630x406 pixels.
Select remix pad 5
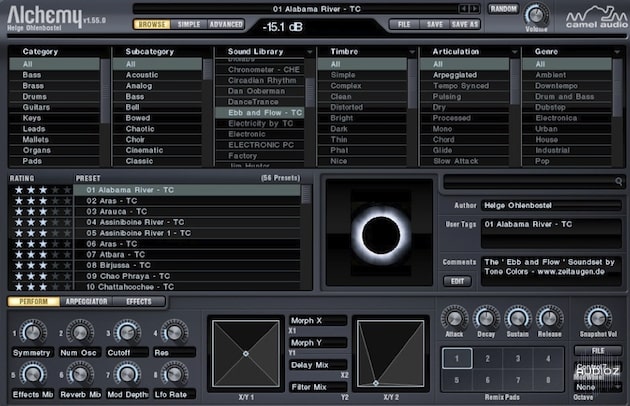457,380
